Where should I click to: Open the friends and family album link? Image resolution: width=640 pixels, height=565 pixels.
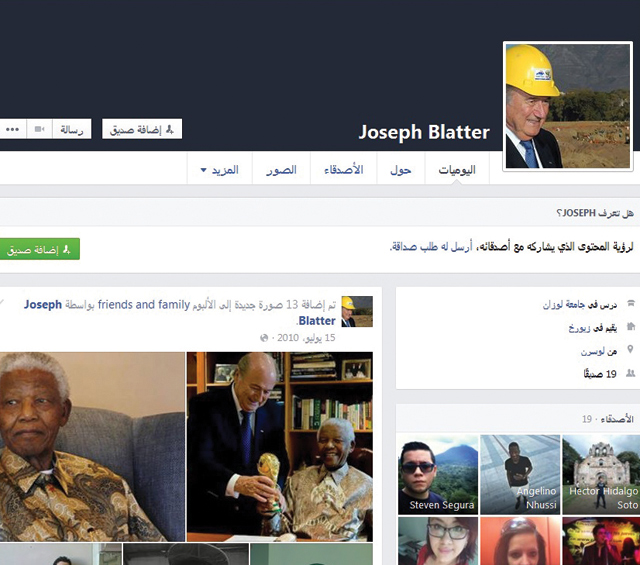tap(144, 305)
